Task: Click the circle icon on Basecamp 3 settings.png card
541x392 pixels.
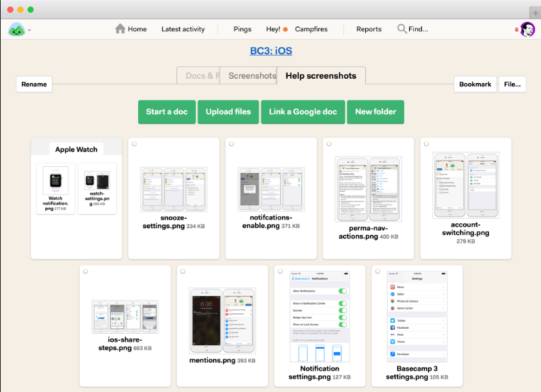Action: point(377,272)
